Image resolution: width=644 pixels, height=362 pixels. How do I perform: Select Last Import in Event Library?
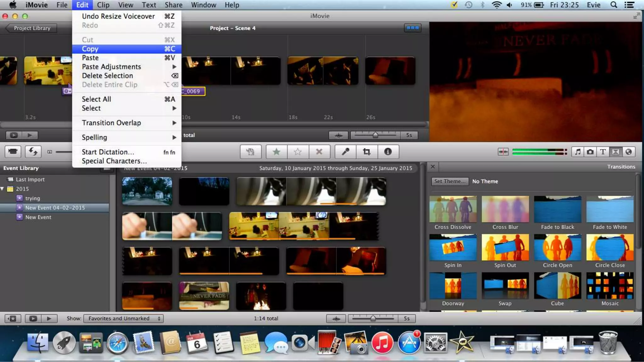click(x=30, y=179)
